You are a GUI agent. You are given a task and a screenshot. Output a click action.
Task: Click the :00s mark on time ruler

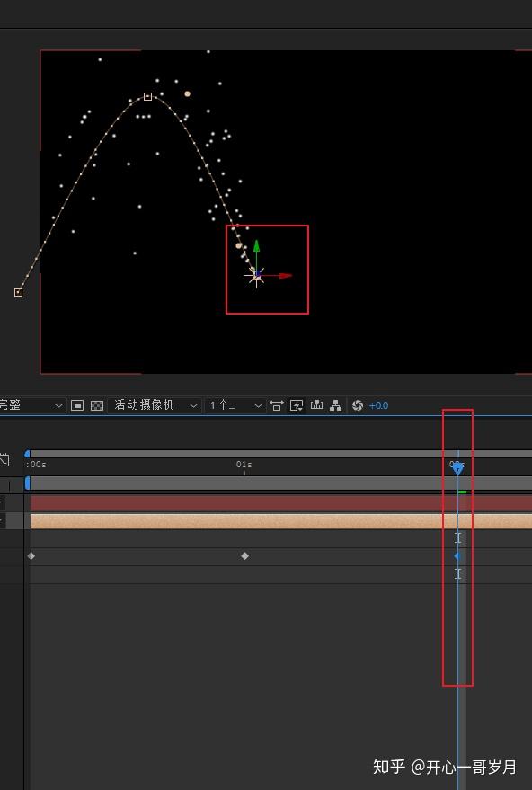(36, 465)
